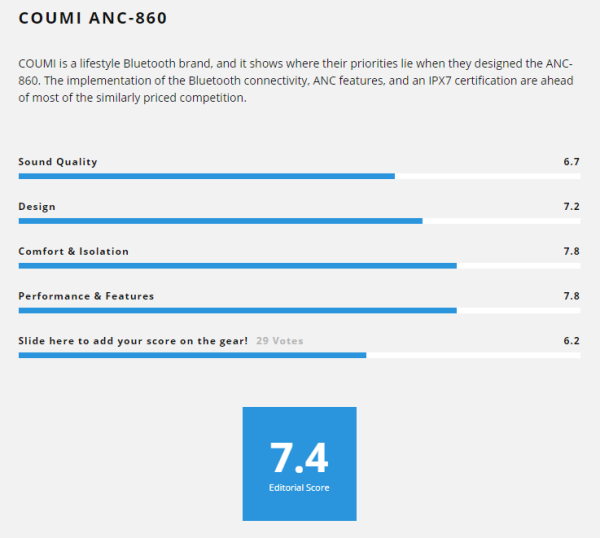The image size is (600, 538).
Task: Click 'Slide here to add your score' text
Action: [x=133, y=341]
